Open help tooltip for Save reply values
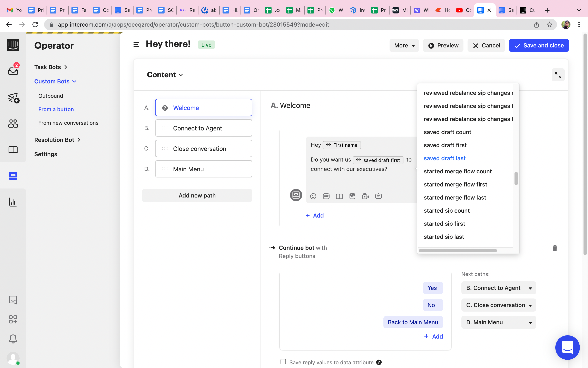Image resolution: width=588 pixels, height=368 pixels. [x=379, y=362]
